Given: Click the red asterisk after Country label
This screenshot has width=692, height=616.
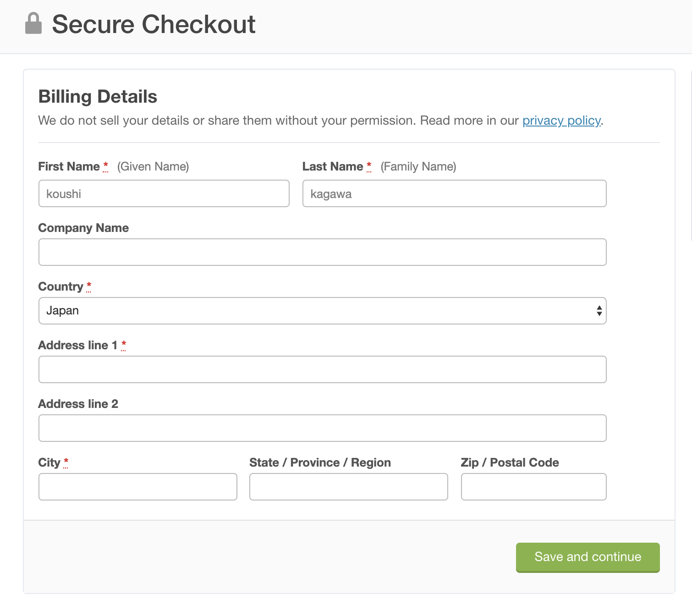Looking at the screenshot, I should [89, 286].
